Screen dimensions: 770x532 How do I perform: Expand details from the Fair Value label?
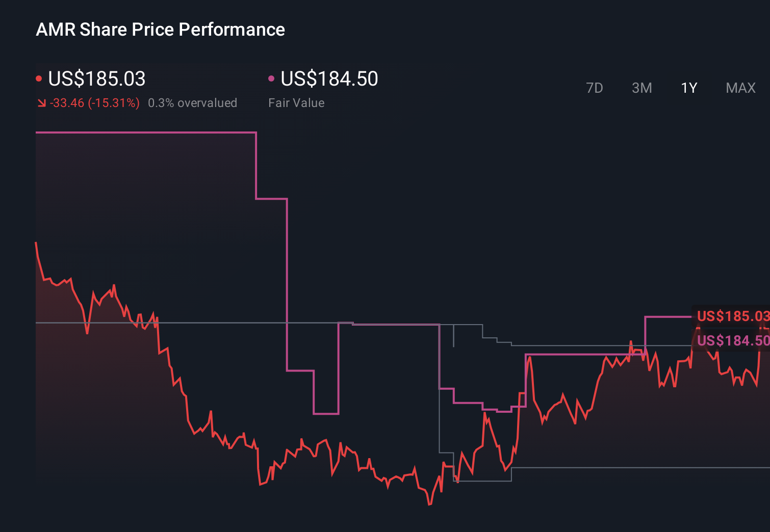pos(296,103)
